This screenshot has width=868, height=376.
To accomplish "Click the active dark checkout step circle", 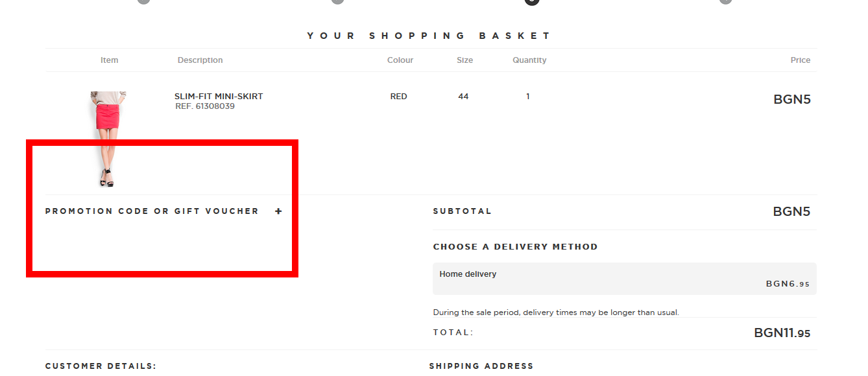I will point(532,1).
